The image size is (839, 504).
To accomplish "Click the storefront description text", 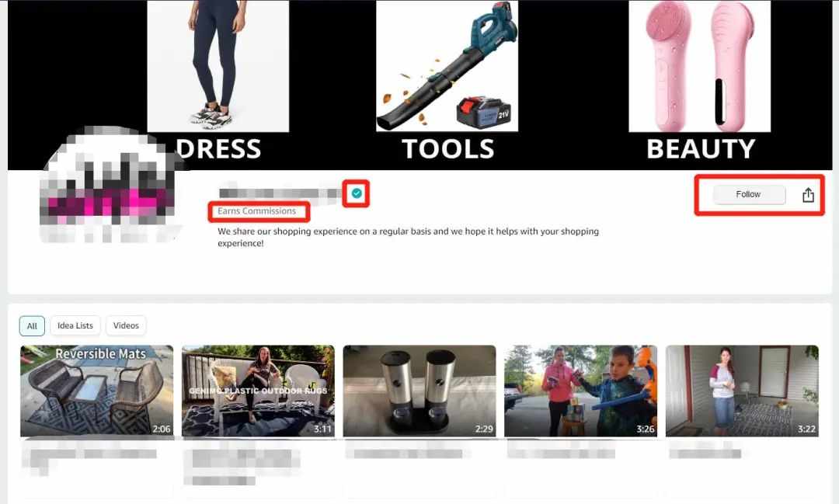I will point(408,237).
